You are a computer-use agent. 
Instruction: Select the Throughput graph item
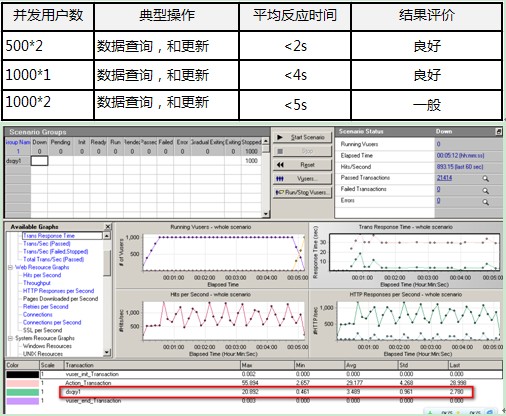pyautogui.click(x=37, y=283)
